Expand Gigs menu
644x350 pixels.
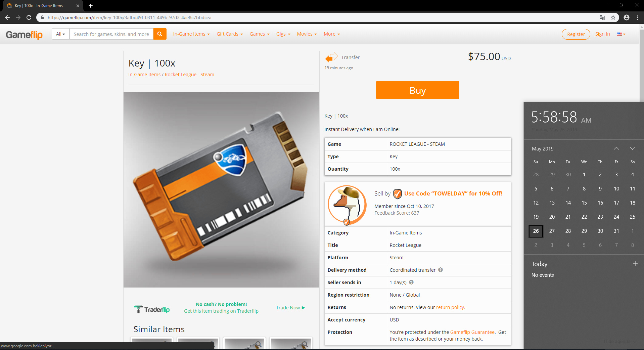[x=283, y=34]
